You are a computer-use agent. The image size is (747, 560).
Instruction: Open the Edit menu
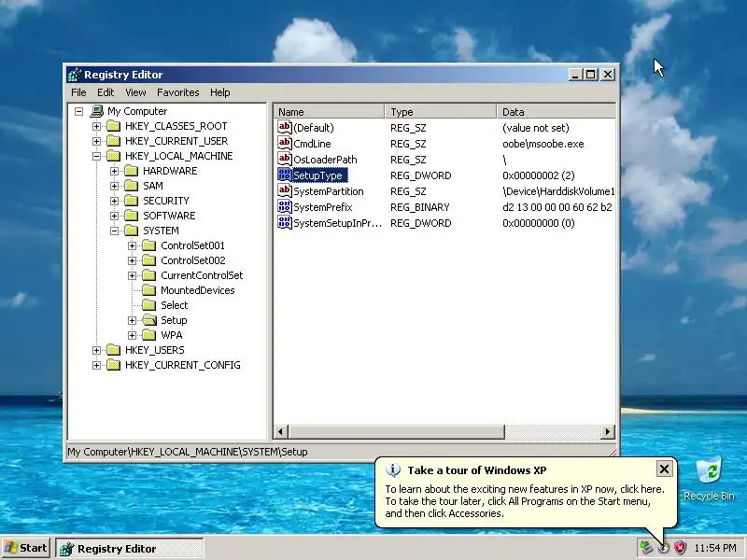pos(106,92)
